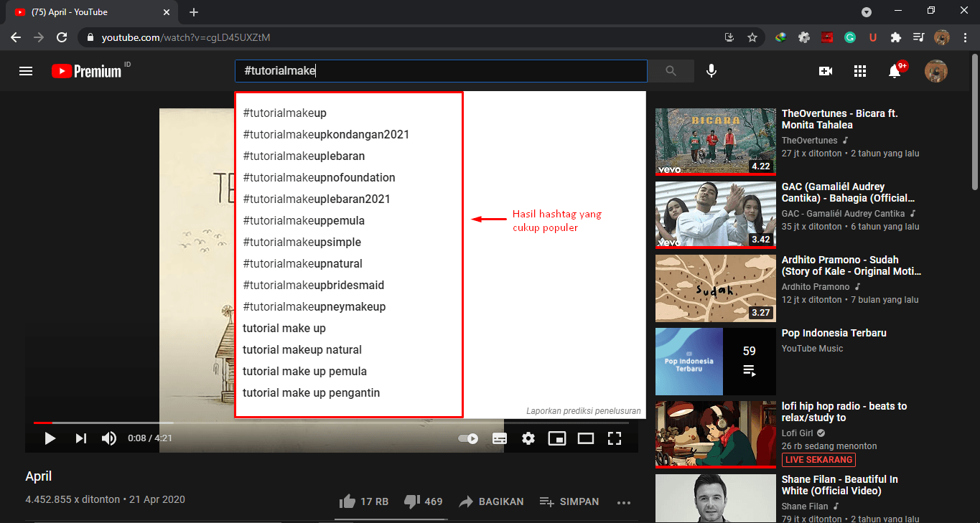The image size is (980, 523).
Task: Open Chrome media control icon
Action: (x=918, y=37)
